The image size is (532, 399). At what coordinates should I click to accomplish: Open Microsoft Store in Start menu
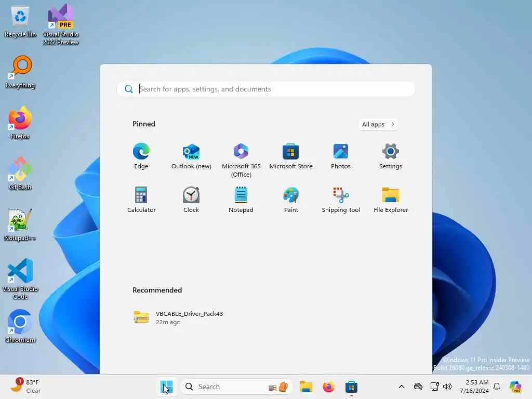[x=291, y=156]
